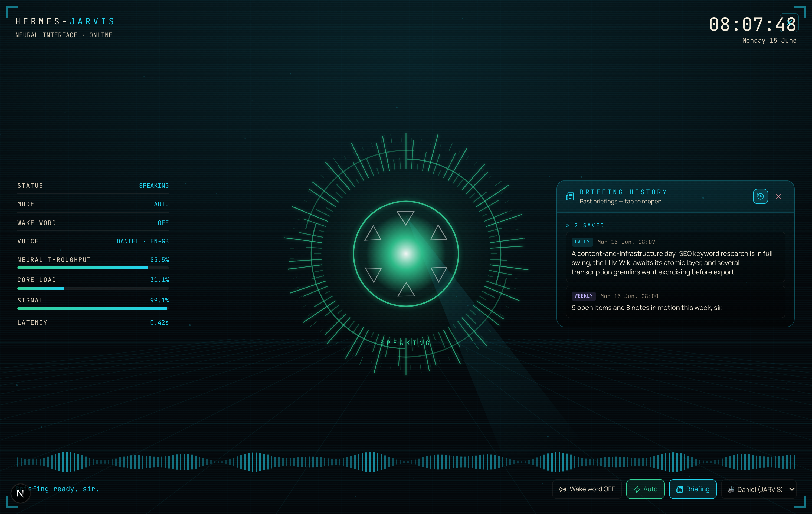
Task: Close the Briefing History panel
Action: [778, 196]
